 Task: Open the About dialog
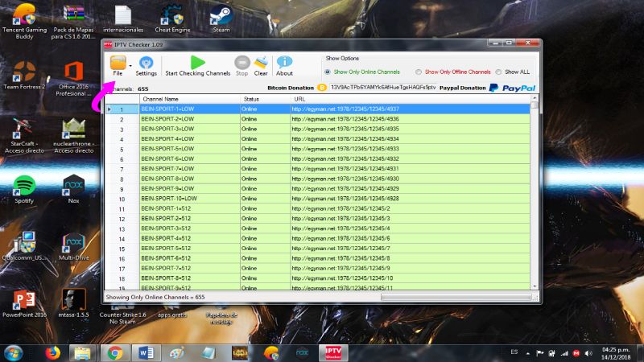pos(284,66)
